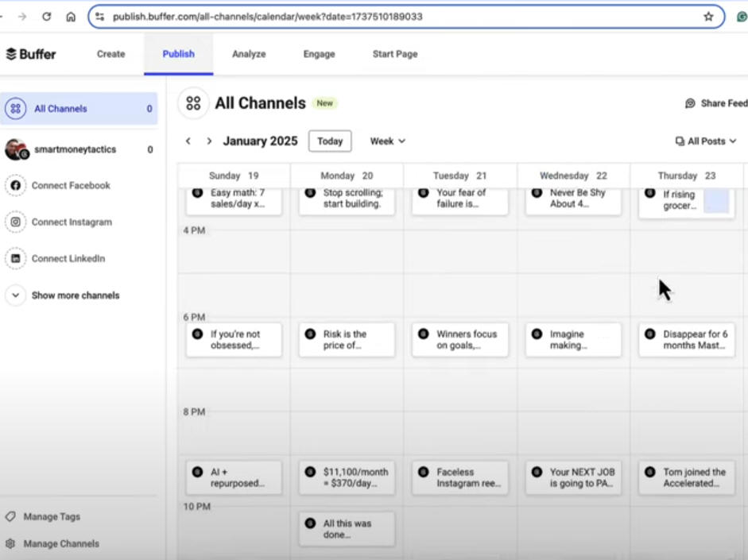Click the Wednesday 22 column header
Screen dimensions: 748x560
[573, 176]
